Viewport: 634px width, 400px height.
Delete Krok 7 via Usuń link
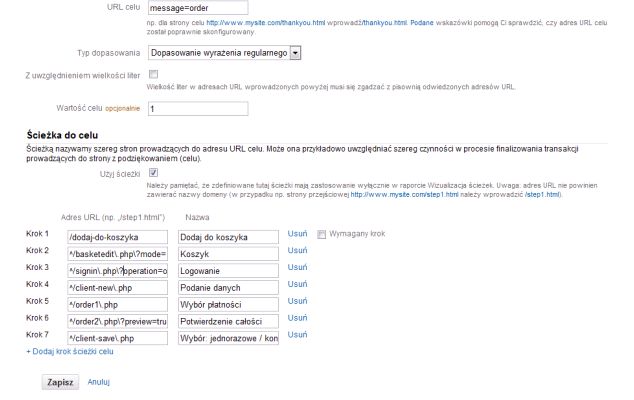coord(297,336)
